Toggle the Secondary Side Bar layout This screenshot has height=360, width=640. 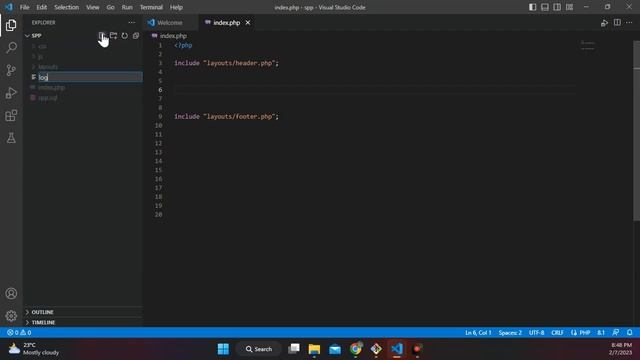[557, 7]
